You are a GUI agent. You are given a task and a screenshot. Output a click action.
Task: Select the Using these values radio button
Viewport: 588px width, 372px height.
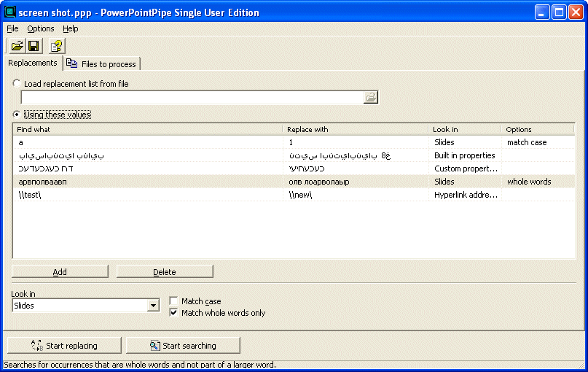(x=17, y=114)
